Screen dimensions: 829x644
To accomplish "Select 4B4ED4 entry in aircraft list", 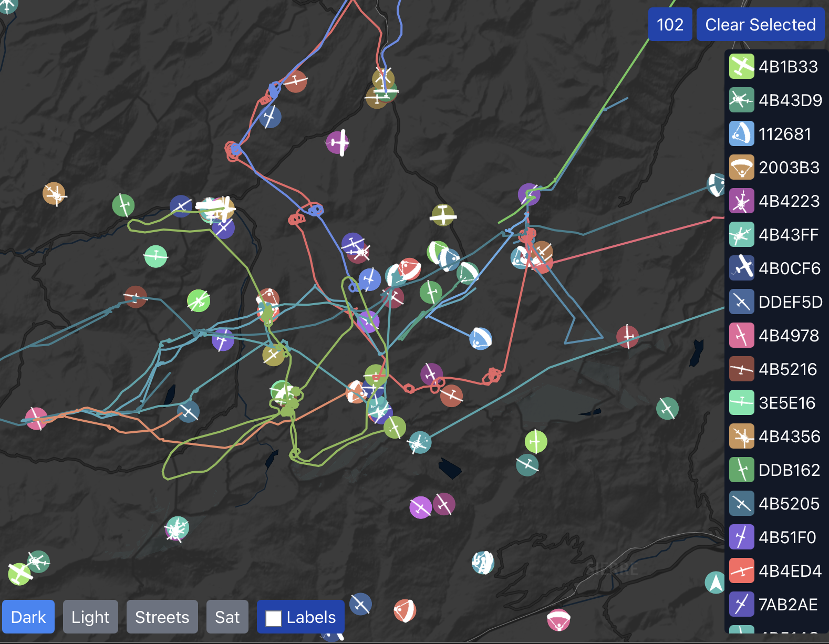I will click(x=775, y=571).
